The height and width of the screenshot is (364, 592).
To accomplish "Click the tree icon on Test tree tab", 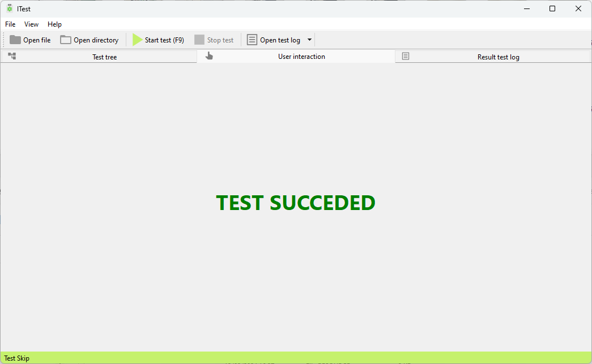I will [x=12, y=56].
